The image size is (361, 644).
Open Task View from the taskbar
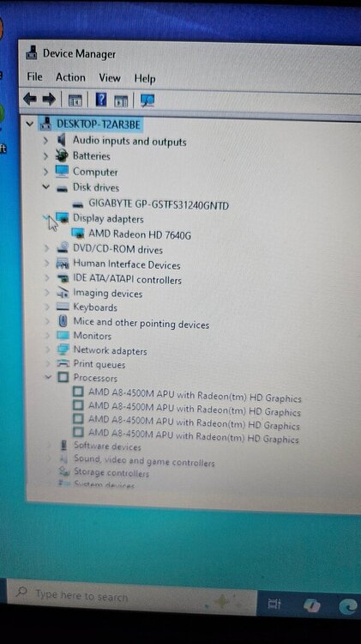(x=274, y=604)
